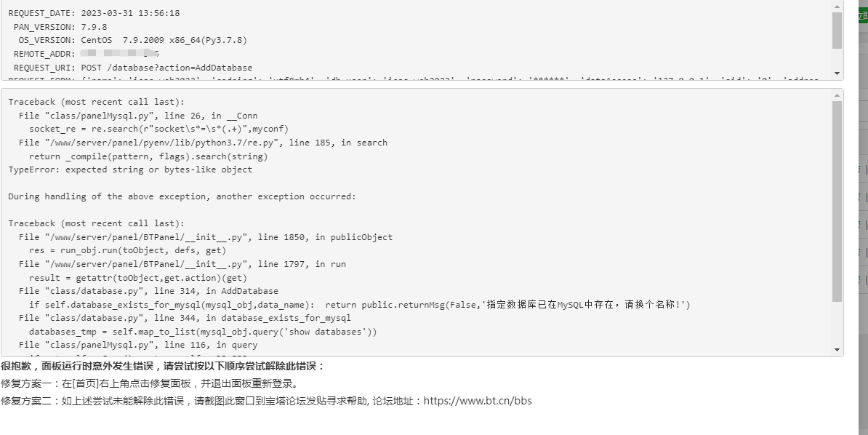Click the down arrow on top scrollbar
868x435 pixels.
tap(837, 71)
